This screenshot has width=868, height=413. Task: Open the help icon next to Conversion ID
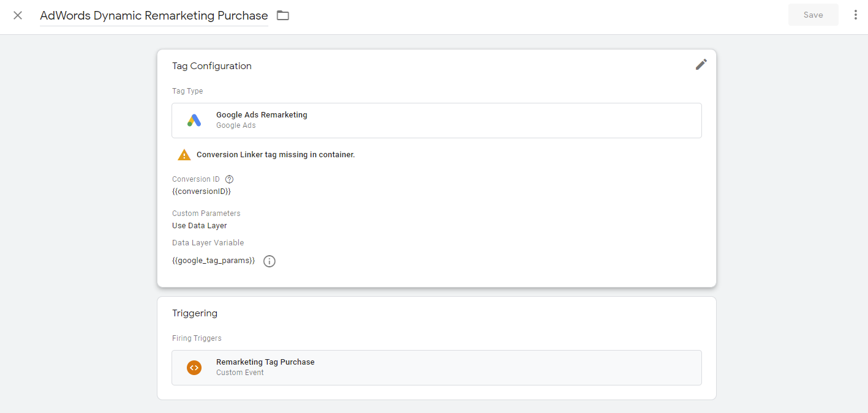(x=230, y=179)
